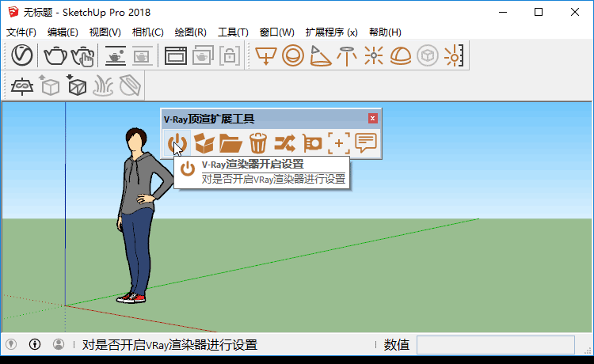Open the 绘图(R) menu
594x364 pixels.
(191, 32)
